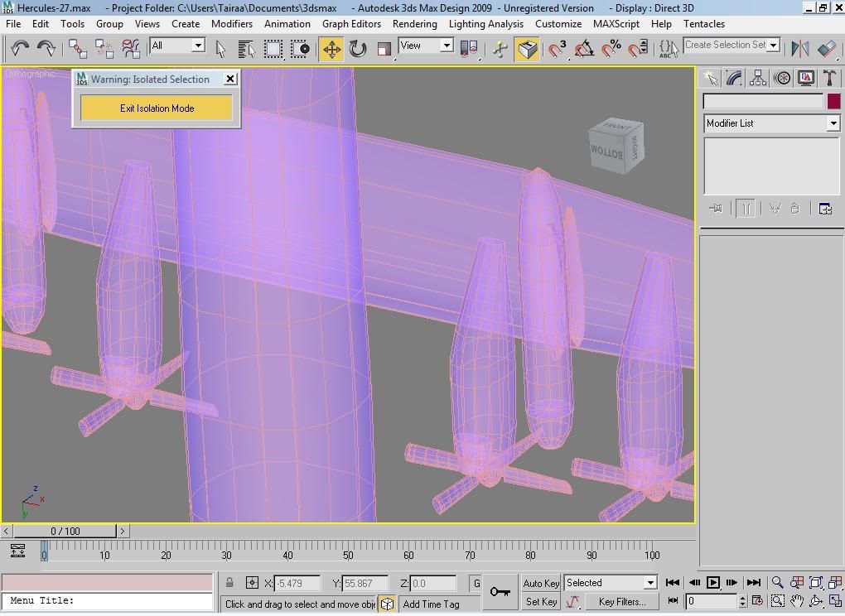Click the Auto Key button
This screenshot has width=845, height=616.
click(x=540, y=583)
